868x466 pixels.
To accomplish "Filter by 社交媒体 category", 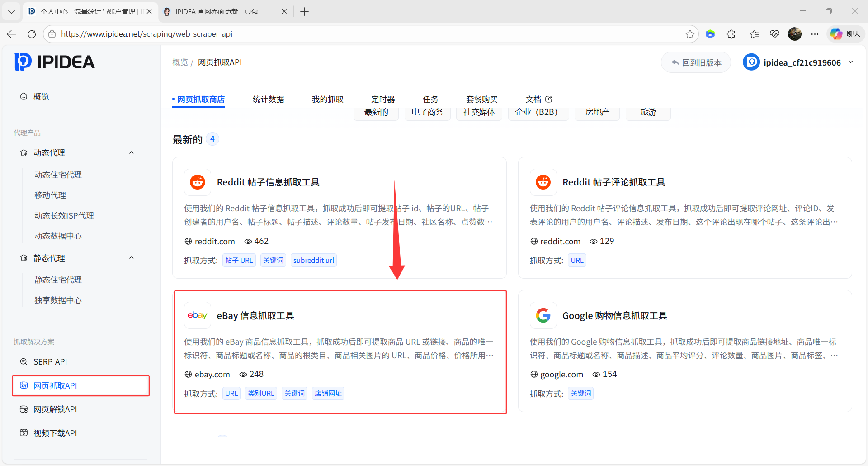I will (479, 113).
